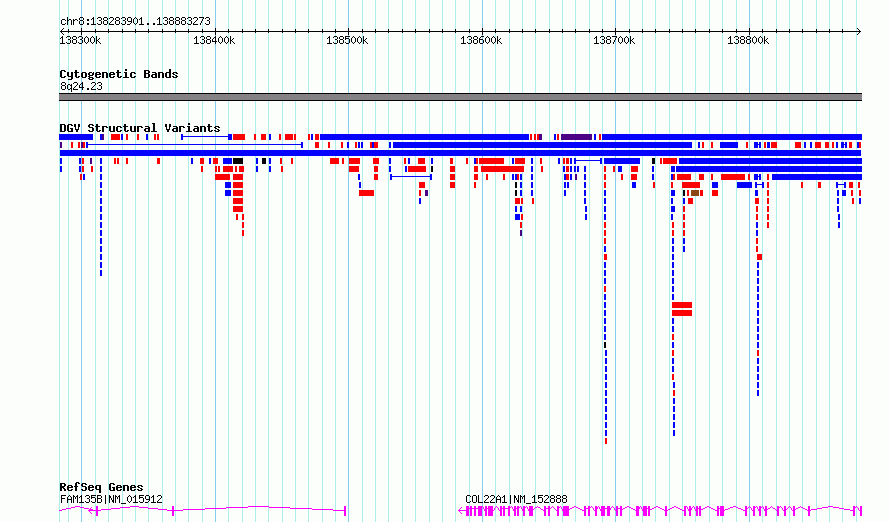This screenshot has width=890, height=522.
Task: Click the long blue bracketed span in second DGV row
Action: point(195,145)
